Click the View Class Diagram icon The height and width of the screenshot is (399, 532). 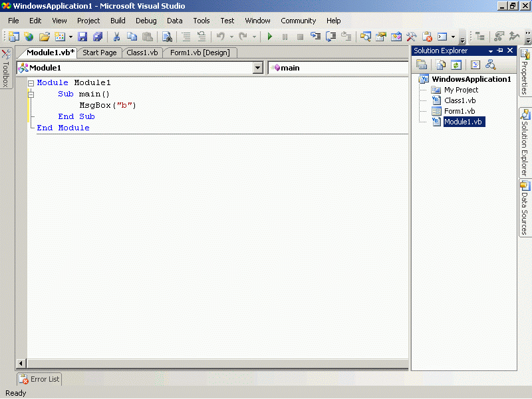coord(491,65)
